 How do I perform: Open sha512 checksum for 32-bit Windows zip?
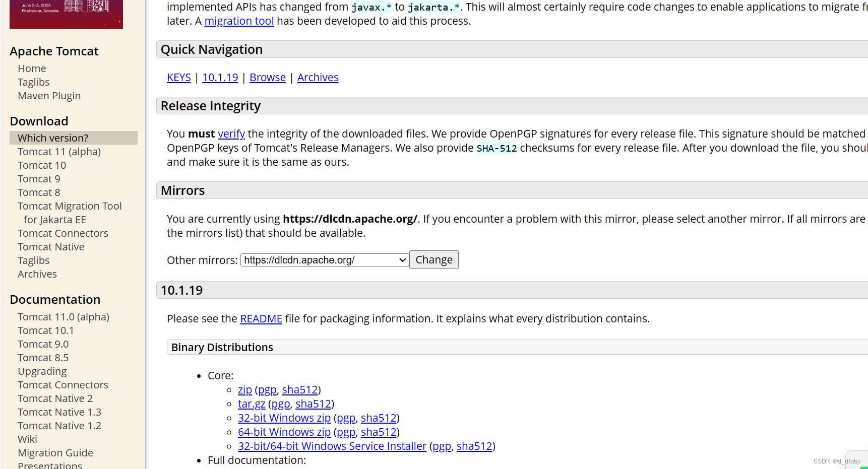pyautogui.click(x=379, y=418)
